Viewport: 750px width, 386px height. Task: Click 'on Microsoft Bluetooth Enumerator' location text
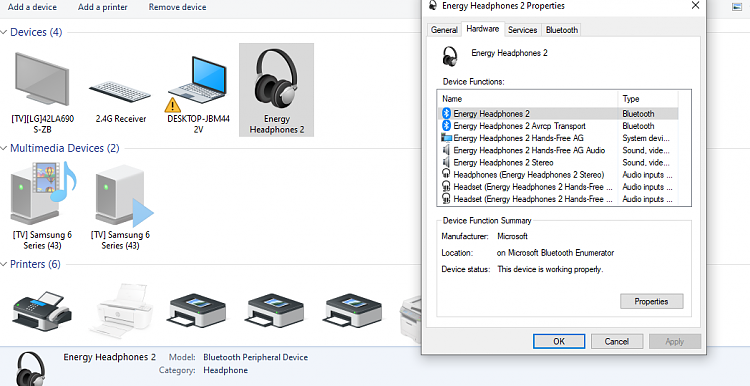pyautogui.click(x=555, y=253)
